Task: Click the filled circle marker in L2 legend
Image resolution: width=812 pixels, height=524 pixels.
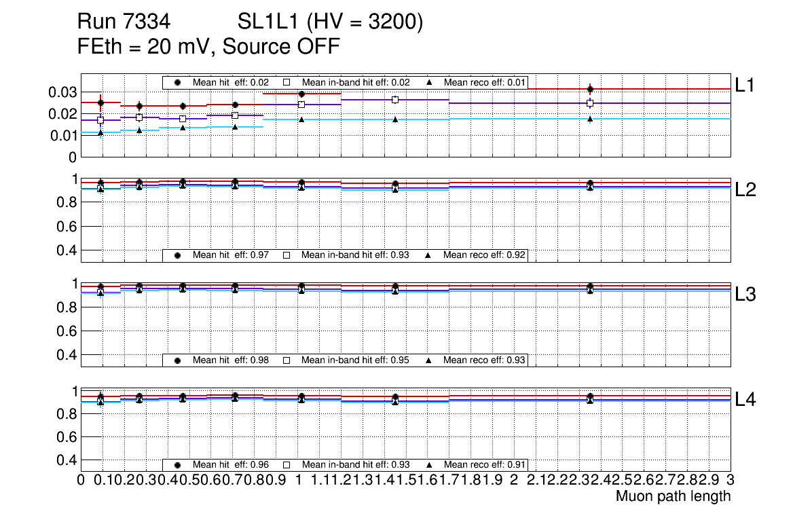Action: (178, 255)
